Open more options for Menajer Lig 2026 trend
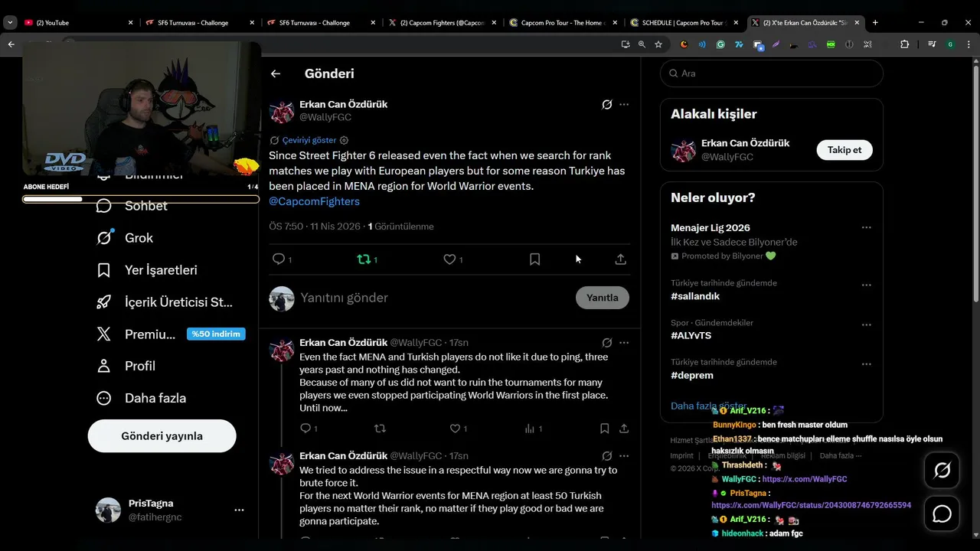Screen dimensions: 980x551 (x=866, y=228)
